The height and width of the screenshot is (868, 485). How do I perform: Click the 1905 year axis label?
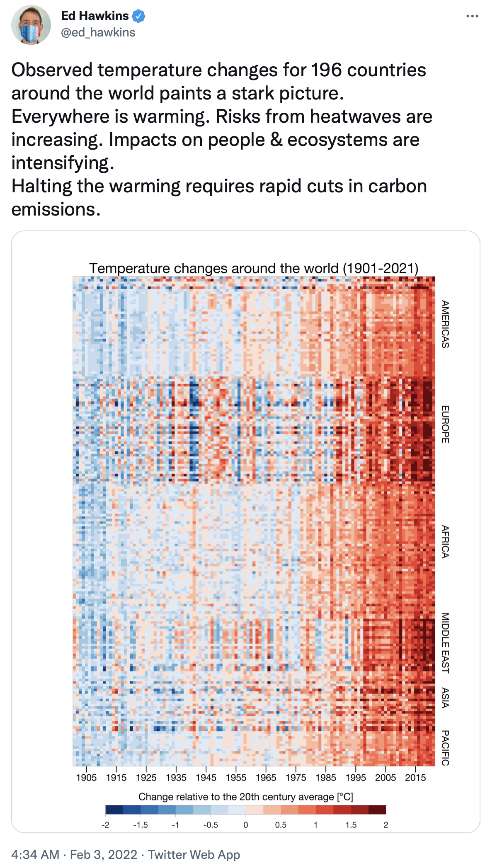click(x=86, y=778)
